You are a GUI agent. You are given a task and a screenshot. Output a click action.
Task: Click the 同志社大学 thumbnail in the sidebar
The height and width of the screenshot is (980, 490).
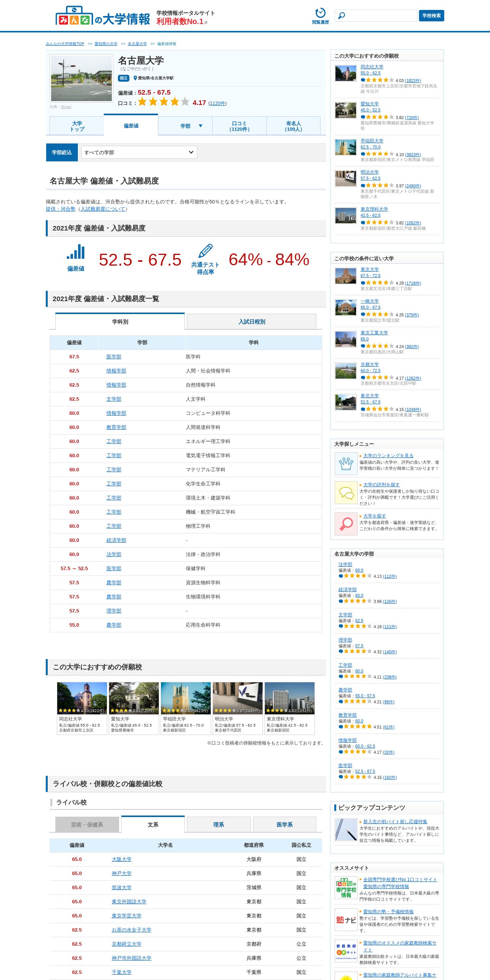[346, 73]
